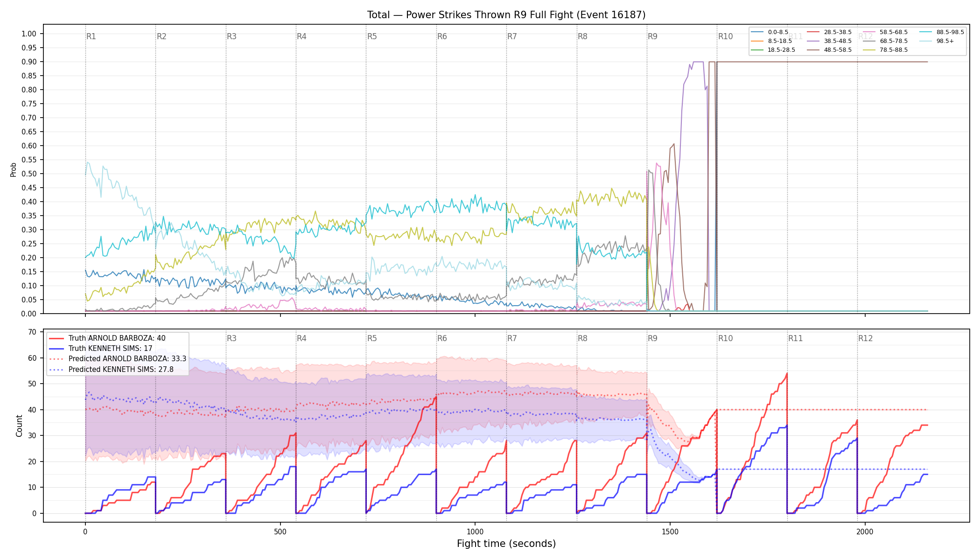Viewport: 980px width, 560px height.
Task: Select the 58.5-68.5 legend entry
Action: click(x=885, y=32)
